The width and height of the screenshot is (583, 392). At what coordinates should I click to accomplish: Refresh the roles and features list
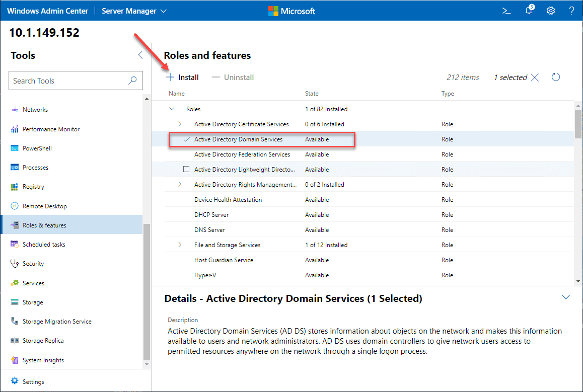click(556, 77)
